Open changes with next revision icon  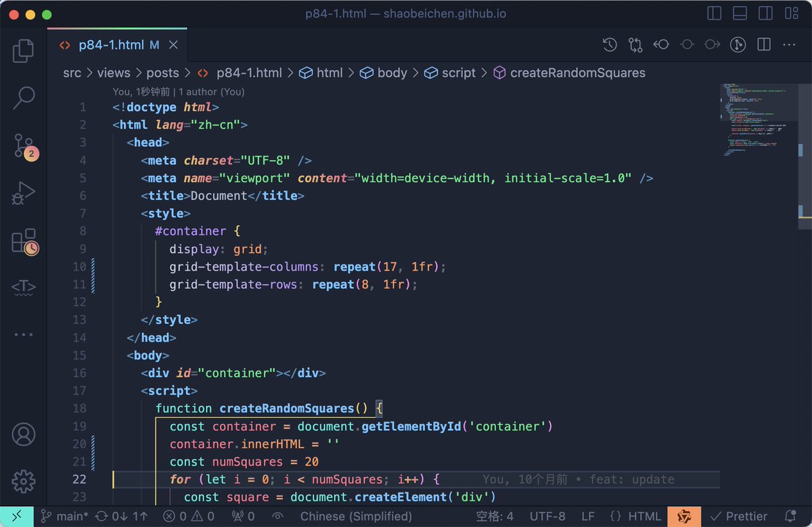click(x=713, y=45)
